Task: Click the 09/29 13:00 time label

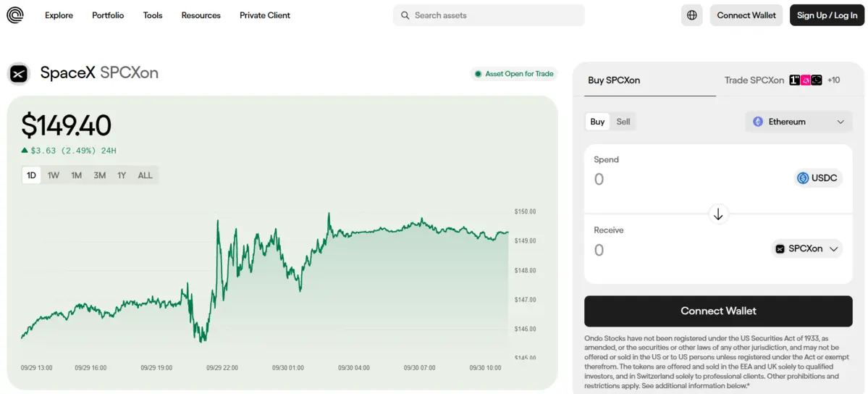Action: (36, 367)
